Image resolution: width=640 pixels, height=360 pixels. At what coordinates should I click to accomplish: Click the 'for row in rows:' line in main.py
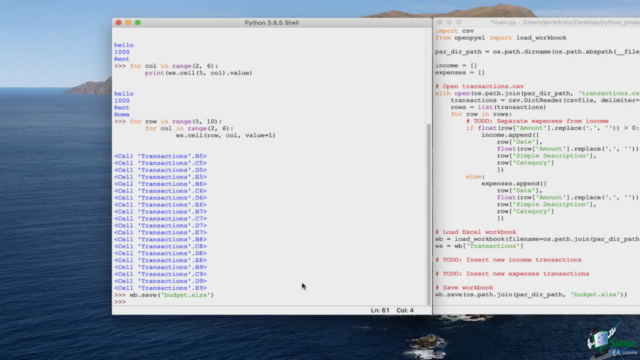(x=481, y=114)
